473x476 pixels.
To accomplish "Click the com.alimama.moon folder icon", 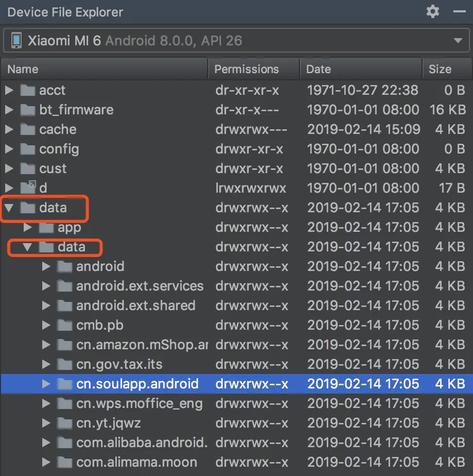I will point(65,462).
